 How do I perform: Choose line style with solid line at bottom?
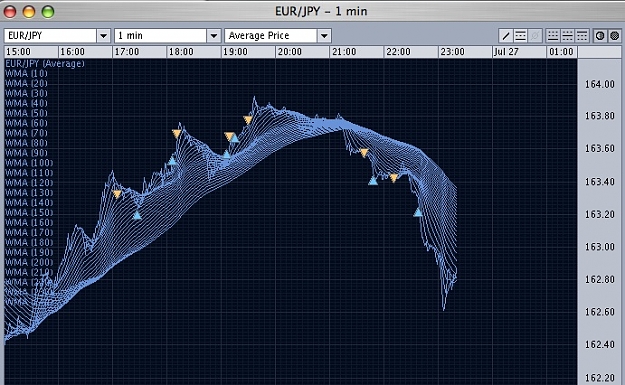click(x=552, y=36)
